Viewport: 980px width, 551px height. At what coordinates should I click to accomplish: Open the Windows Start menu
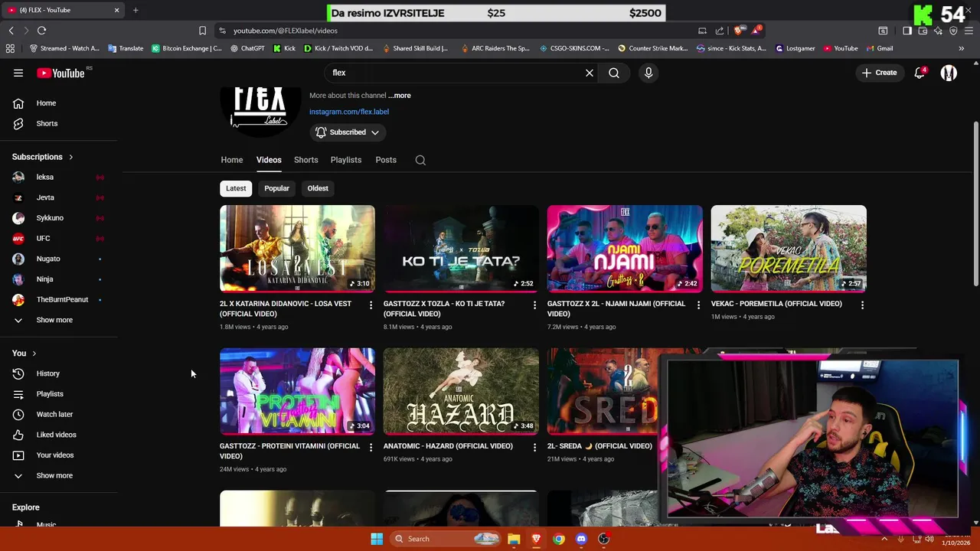click(377, 539)
